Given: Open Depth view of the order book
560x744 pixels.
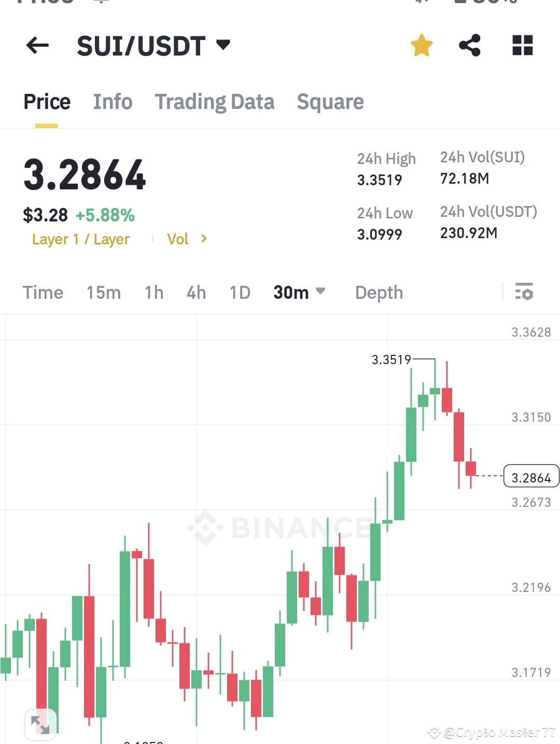Looking at the screenshot, I should [379, 292].
